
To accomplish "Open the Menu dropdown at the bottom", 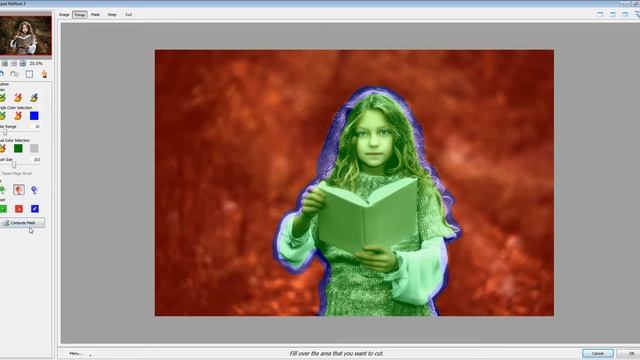I will click(76, 353).
